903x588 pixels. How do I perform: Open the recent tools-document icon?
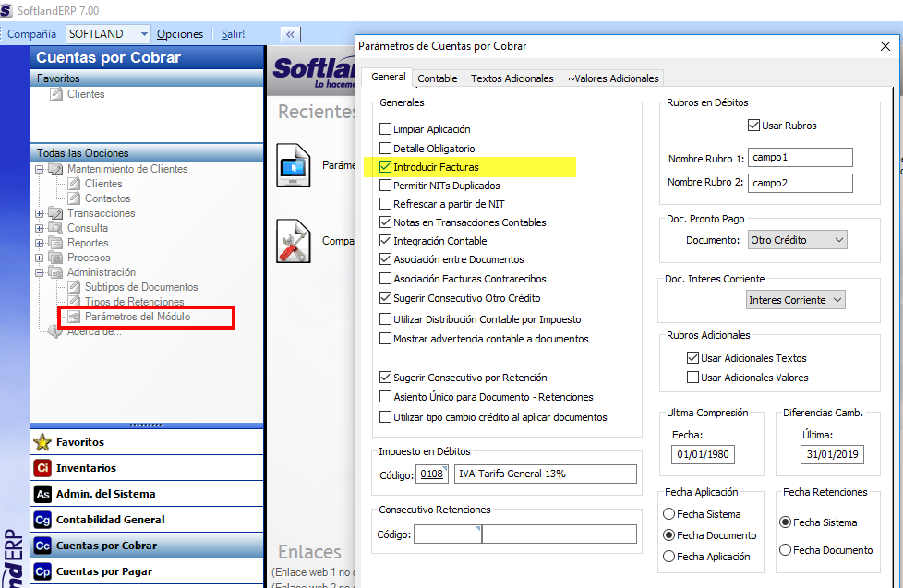point(293,241)
